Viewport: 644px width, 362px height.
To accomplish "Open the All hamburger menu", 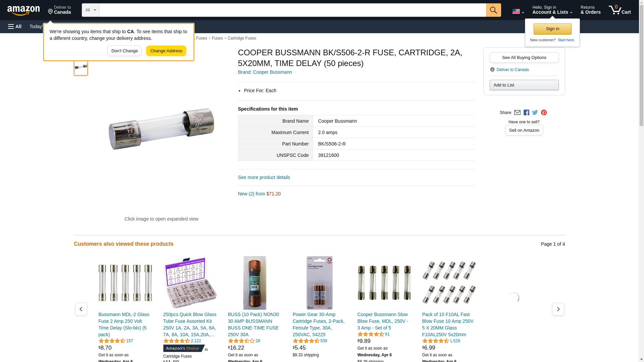I will click(15, 26).
